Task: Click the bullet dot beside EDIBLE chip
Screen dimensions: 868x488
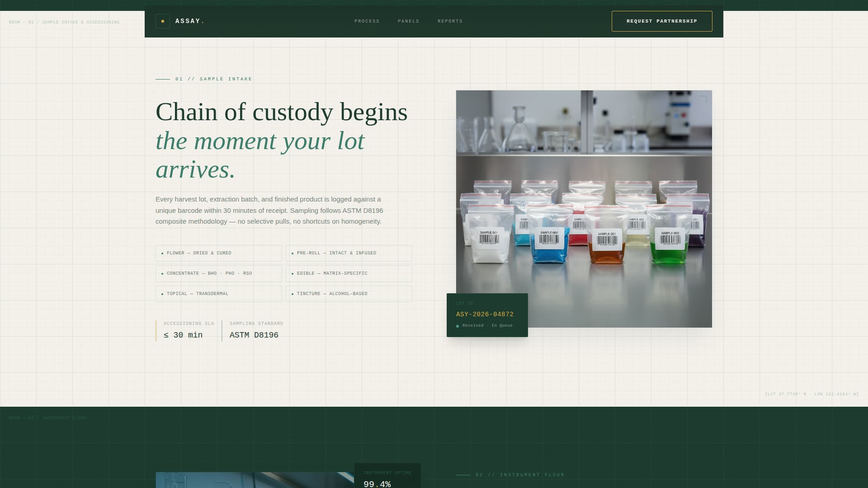Action: click(x=293, y=273)
